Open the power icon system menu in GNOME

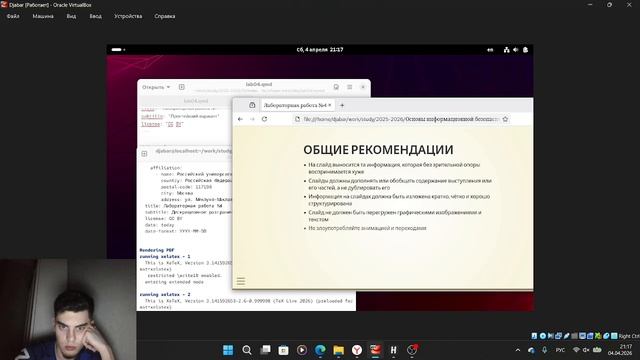click(x=525, y=50)
